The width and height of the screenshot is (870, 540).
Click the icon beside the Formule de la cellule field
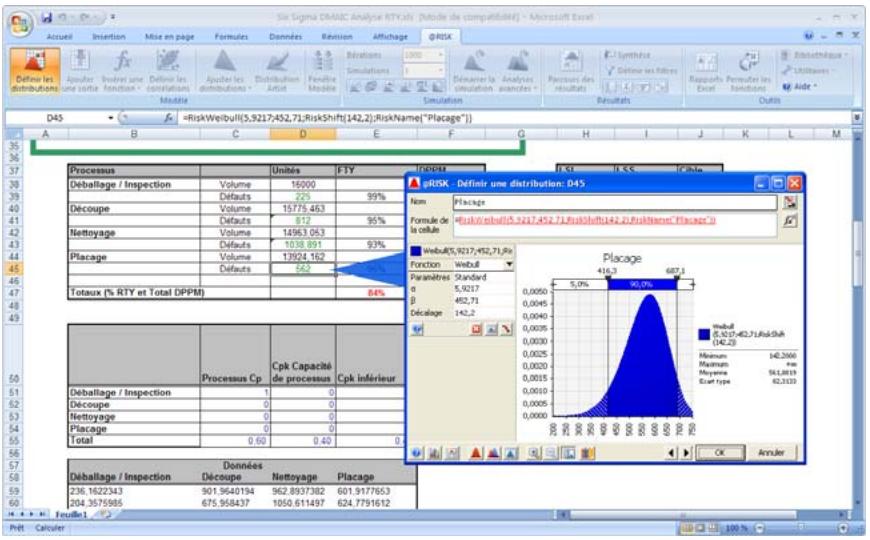pyautogui.click(x=790, y=221)
